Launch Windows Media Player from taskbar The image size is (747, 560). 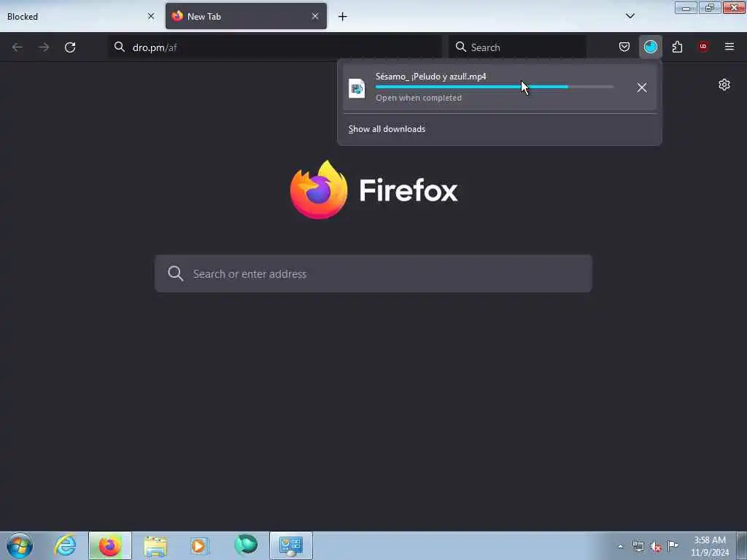coord(200,545)
